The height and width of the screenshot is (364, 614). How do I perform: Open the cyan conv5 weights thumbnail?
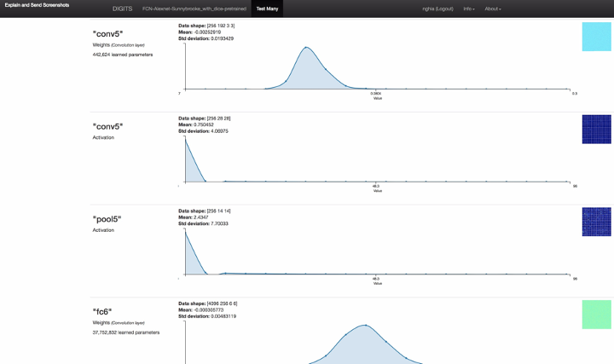point(596,37)
